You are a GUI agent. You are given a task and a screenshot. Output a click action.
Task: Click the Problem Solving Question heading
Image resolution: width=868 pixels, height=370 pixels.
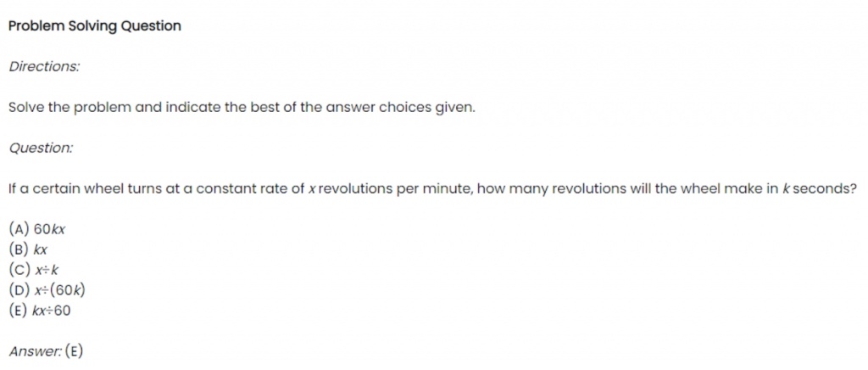point(95,26)
